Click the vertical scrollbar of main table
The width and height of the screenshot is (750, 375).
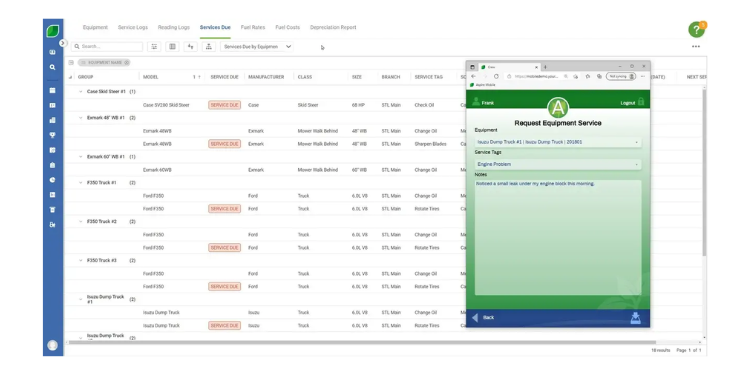click(704, 172)
